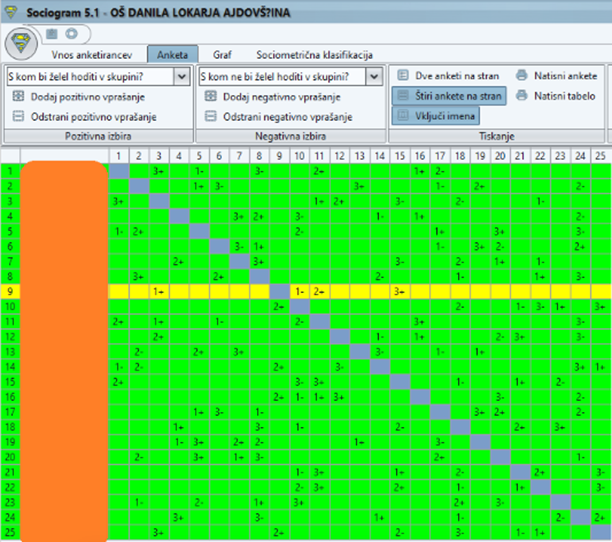
Task: Click Dodaj negativno vprašanje button
Action: (x=272, y=97)
